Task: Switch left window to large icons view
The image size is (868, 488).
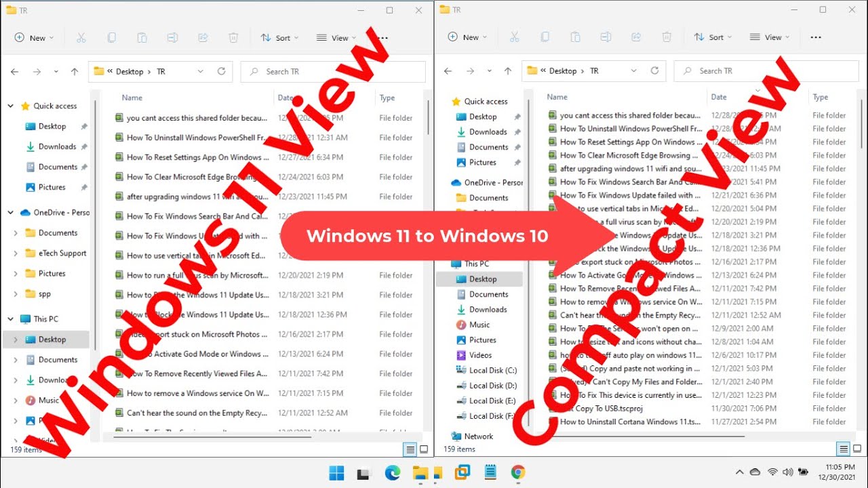Action: tap(424, 449)
